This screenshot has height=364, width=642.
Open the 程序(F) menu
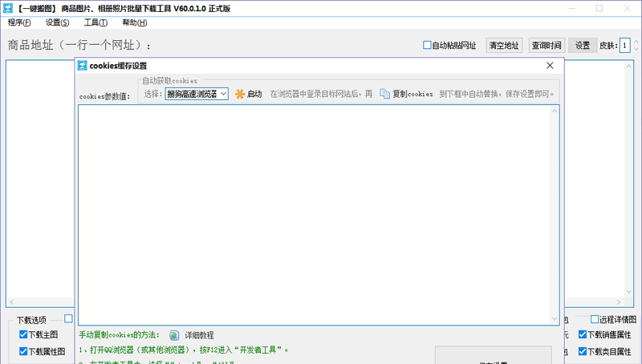19,22
